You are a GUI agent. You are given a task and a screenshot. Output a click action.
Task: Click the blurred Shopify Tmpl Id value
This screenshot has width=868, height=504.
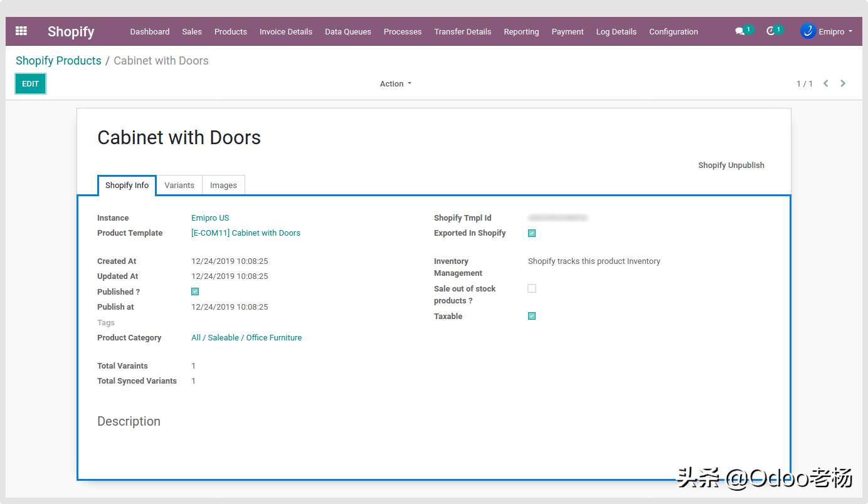[x=558, y=218]
